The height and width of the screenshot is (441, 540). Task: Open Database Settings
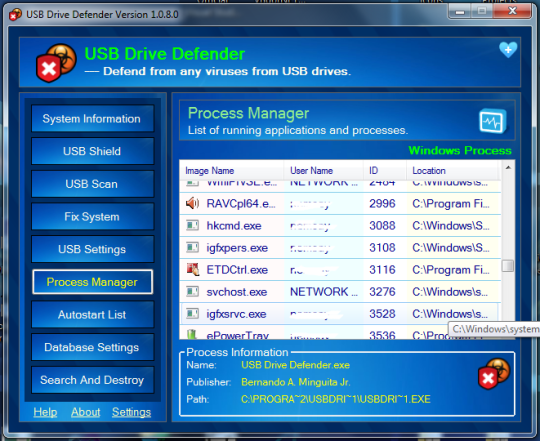pos(93,347)
